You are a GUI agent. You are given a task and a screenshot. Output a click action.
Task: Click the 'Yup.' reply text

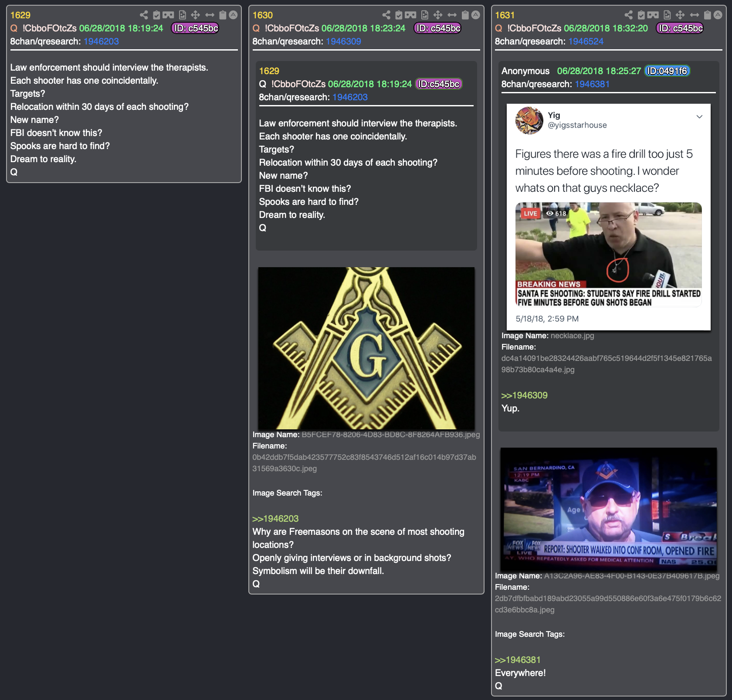[510, 408]
